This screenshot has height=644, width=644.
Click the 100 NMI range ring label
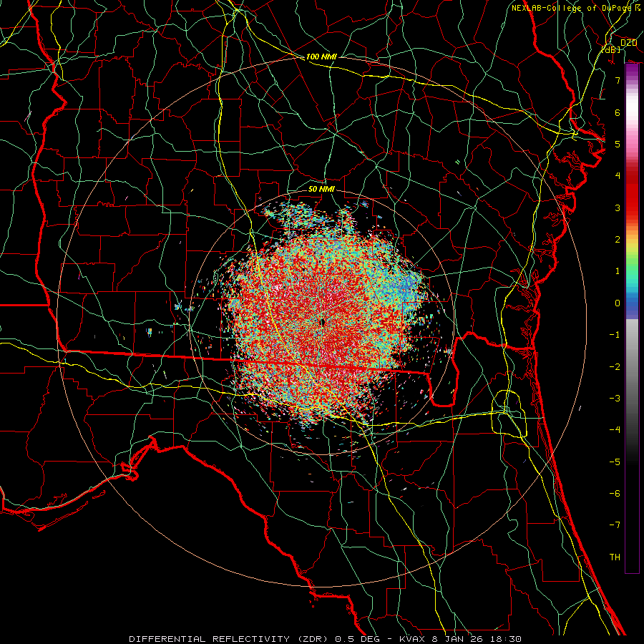321,57
